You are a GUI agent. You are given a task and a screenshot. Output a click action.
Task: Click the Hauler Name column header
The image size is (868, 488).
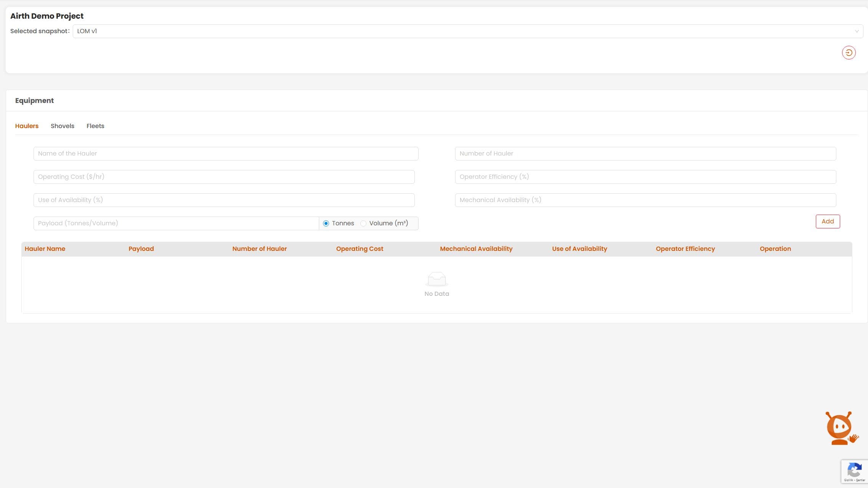45,249
